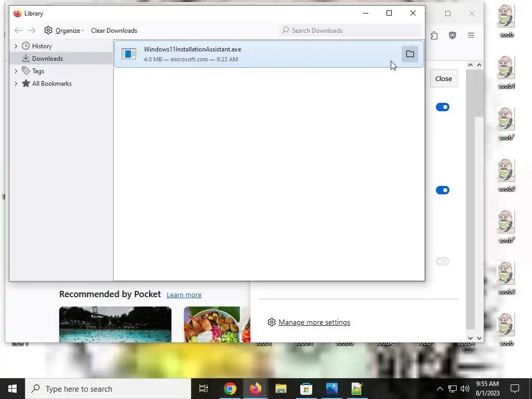This screenshot has height=399, width=532.
Task: Select All Bookmarks in the sidebar
Action: 51,84
